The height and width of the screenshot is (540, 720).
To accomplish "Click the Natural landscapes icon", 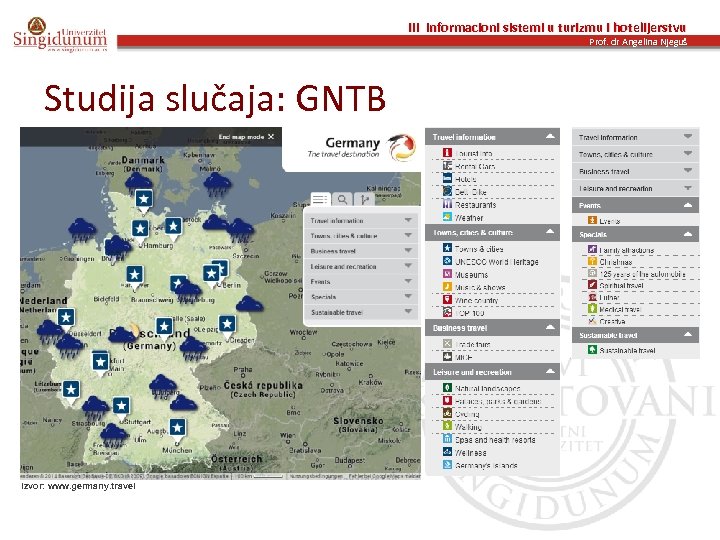I will (447, 388).
